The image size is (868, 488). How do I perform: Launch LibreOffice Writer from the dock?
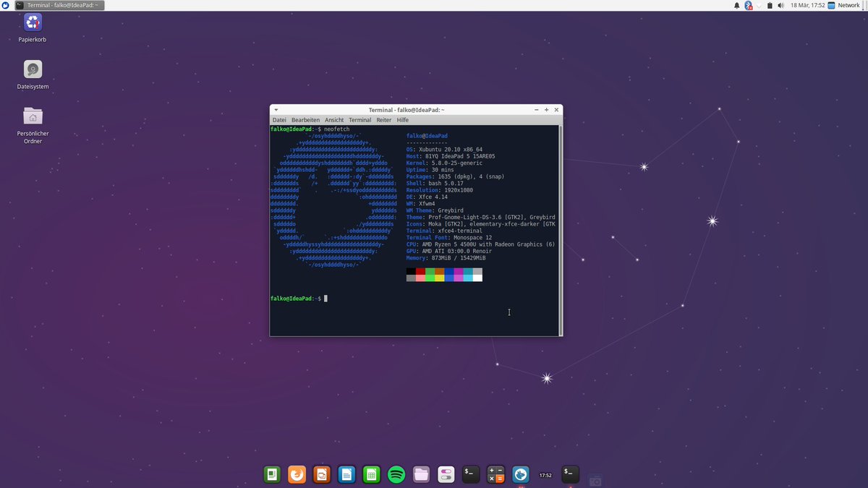[346, 474]
